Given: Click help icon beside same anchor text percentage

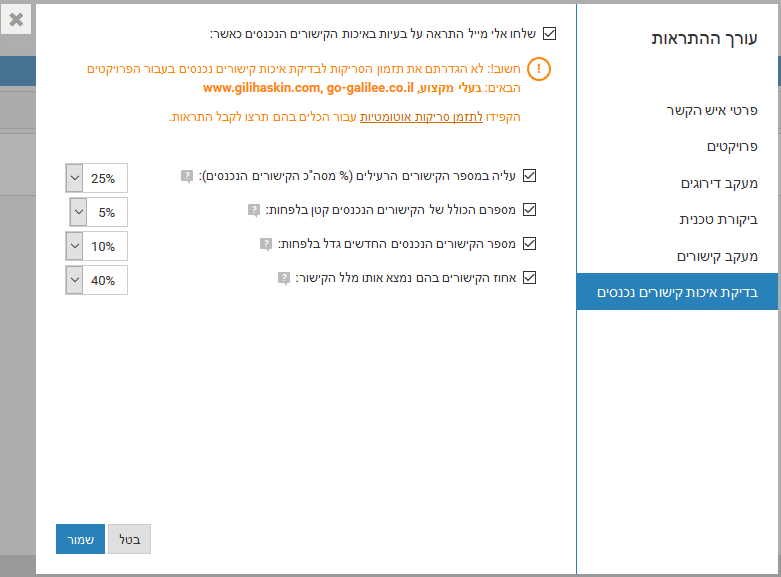Looking at the screenshot, I should [x=284, y=278].
